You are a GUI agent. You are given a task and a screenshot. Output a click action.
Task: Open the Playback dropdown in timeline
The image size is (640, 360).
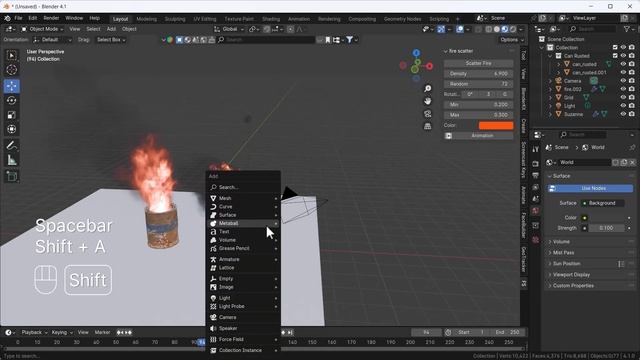33,332
